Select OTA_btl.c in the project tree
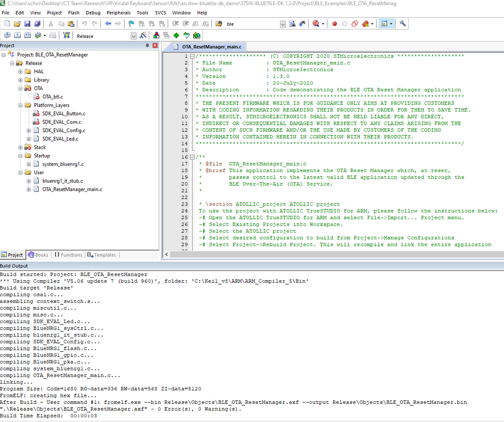This screenshot has width=504, height=422. click(52, 96)
